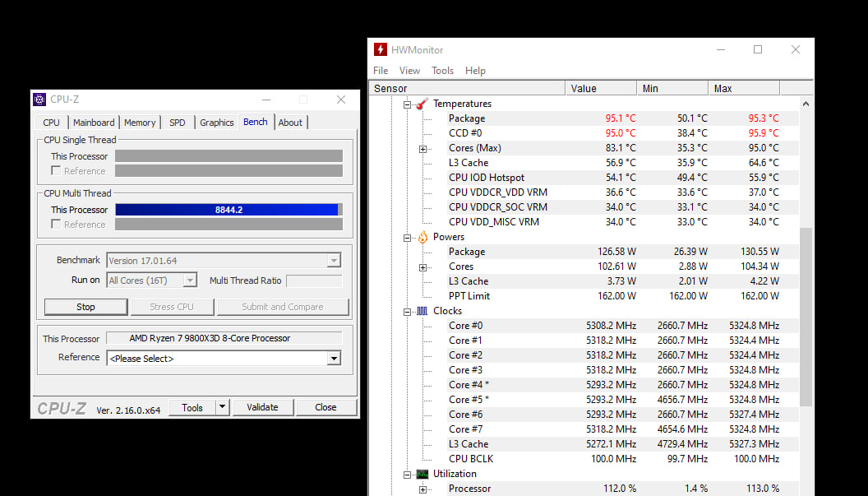Click the Submit and Compare button
The width and height of the screenshot is (868, 496).
point(282,307)
